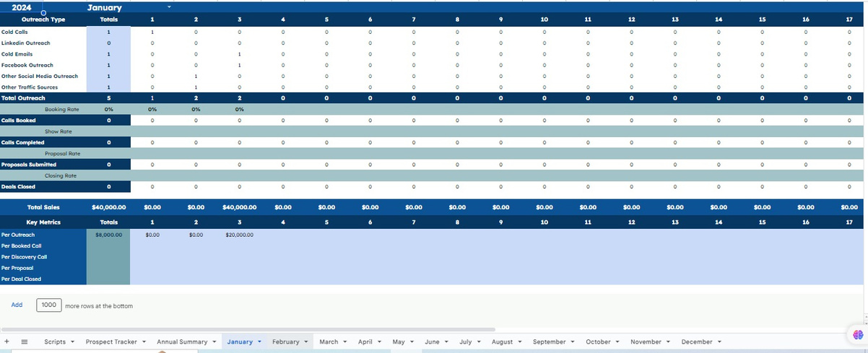Switch to the Annual Summary sheet tab
Image resolution: width=868 pixels, height=353 pixels.
[182, 341]
